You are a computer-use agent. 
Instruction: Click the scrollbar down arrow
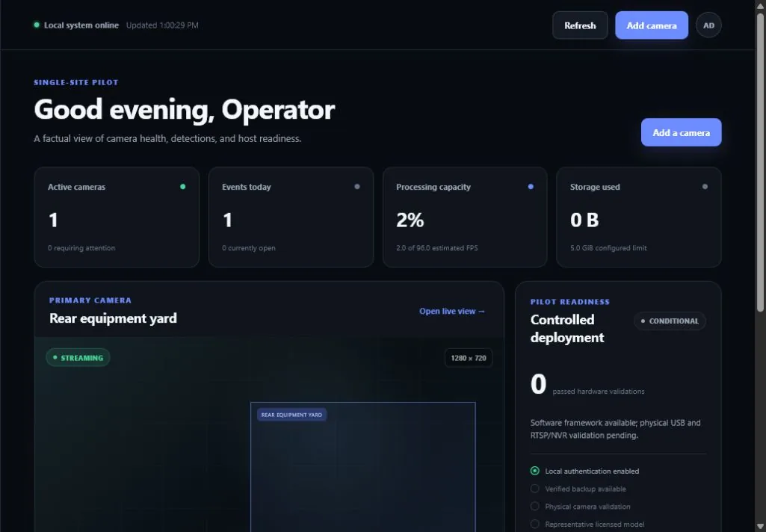(x=760, y=527)
